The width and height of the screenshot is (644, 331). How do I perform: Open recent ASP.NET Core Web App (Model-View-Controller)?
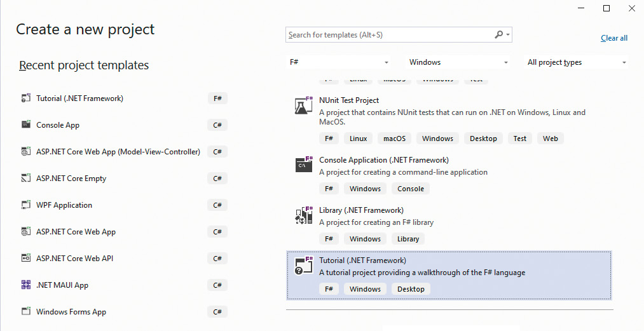pos(118,152)
